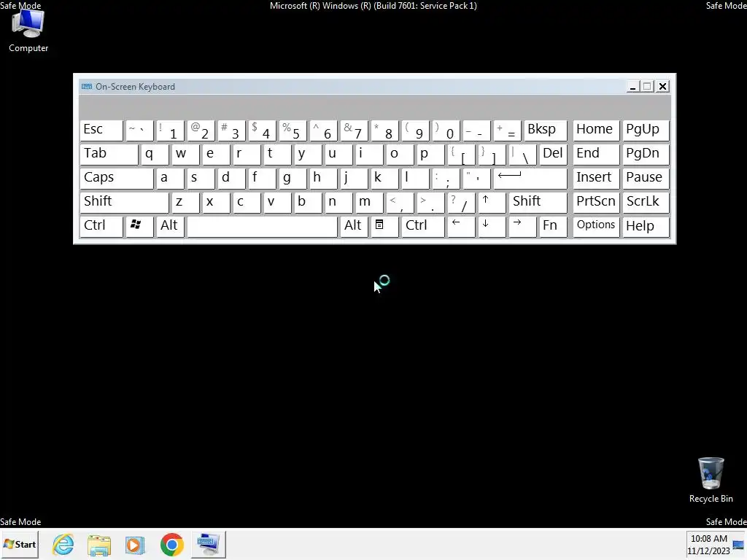
Task: Click the Windows logo key on keyboard
Action: 139,226
